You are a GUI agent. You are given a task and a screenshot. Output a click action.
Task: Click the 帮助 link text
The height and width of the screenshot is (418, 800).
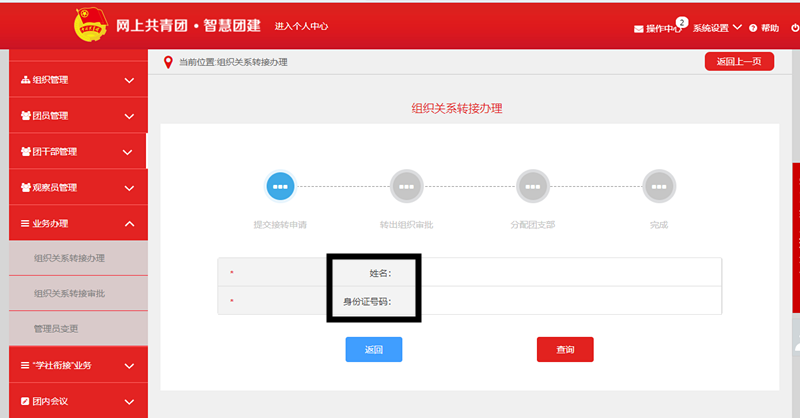pos(770,28)
